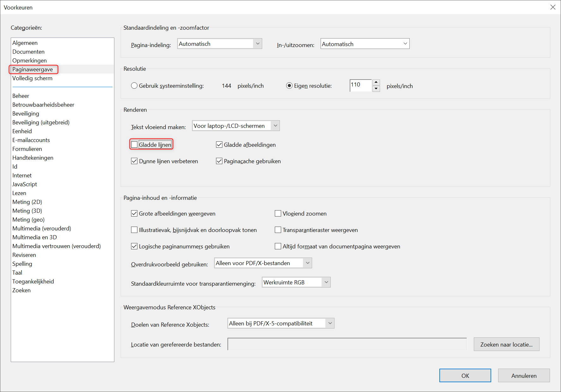The width and height of the screenshot is (561, 392).
Task: Enable Vloeiend zoomen
Action: (278, 213)
